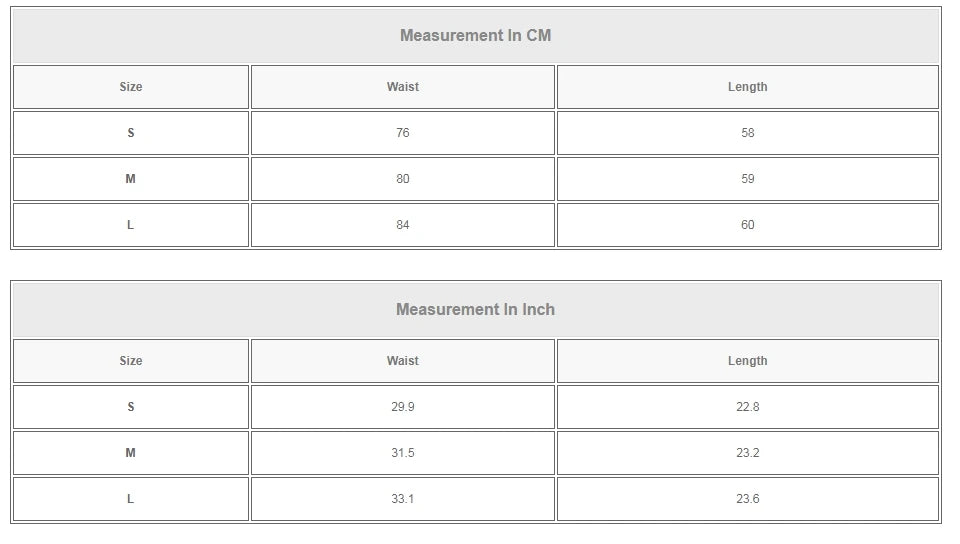Click the "Measurement In CM" table title
The image size is (960, 544).
(x=475, y=36)
